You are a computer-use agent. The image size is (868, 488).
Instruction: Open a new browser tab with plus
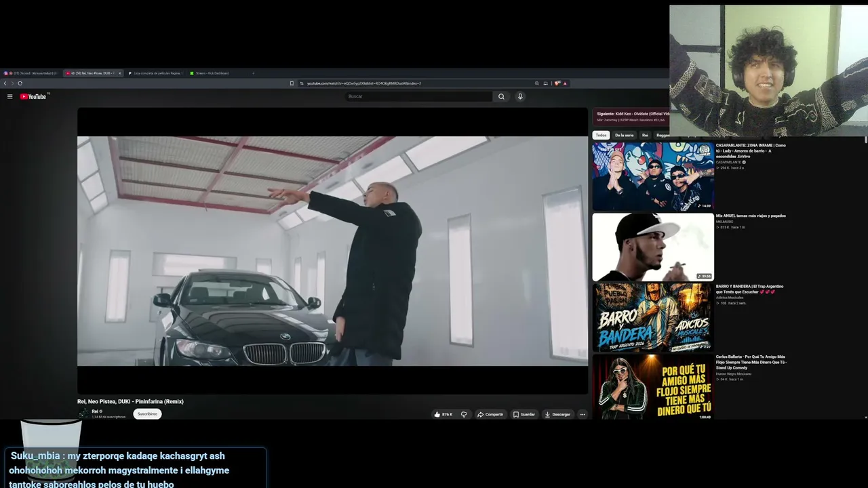tap(253, 73)
